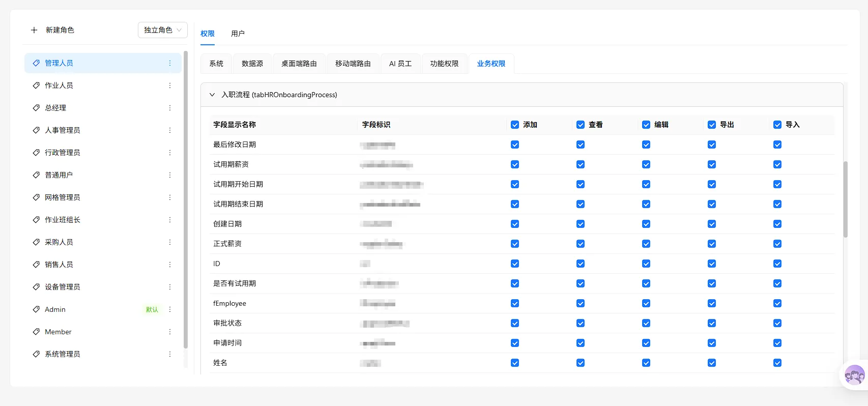Open the more menu for 作业人员 role

coord(170,85)
